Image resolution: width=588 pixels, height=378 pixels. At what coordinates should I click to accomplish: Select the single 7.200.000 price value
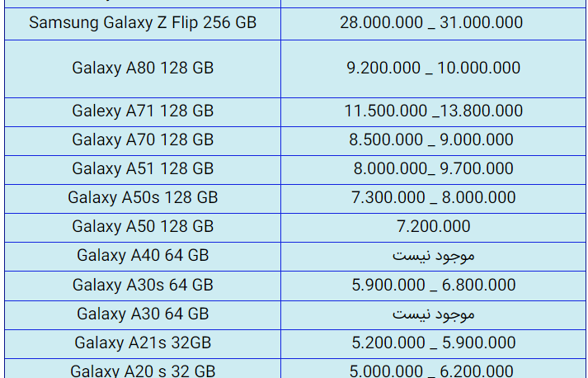pyautogui.click(x=433, y=227)
